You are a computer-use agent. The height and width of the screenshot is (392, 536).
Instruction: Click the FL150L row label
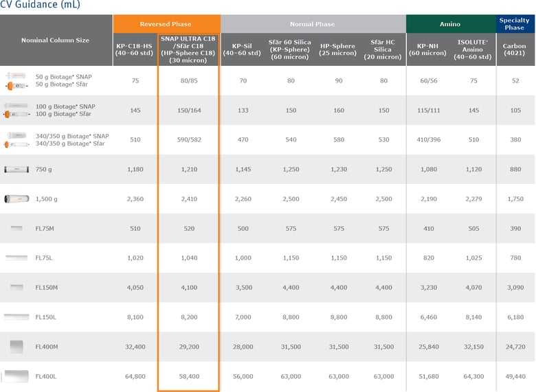(x=46, y=317)
